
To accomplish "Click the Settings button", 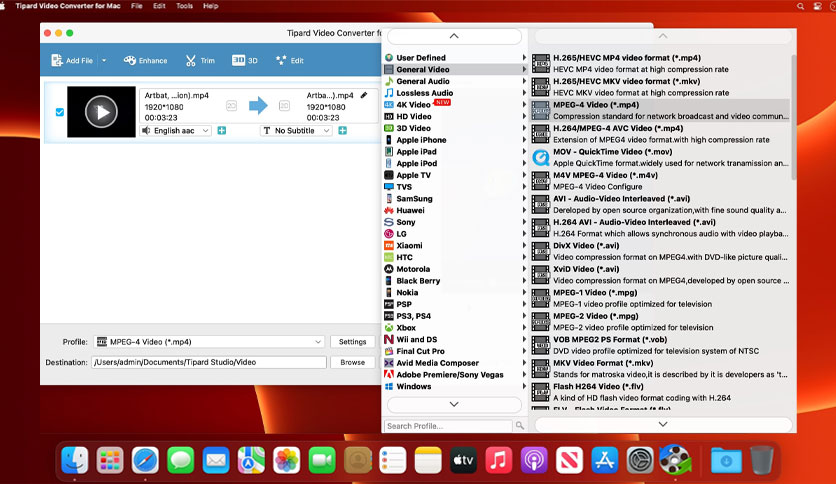I will [352, 342].
